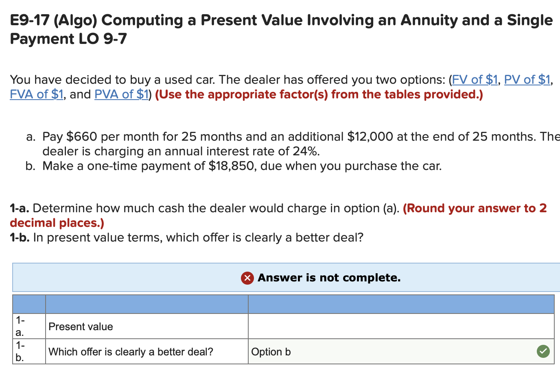Viewport: 560px width, 392px height.
Task: Click the green checkmark beside Option b
Action: coord(543,351)
